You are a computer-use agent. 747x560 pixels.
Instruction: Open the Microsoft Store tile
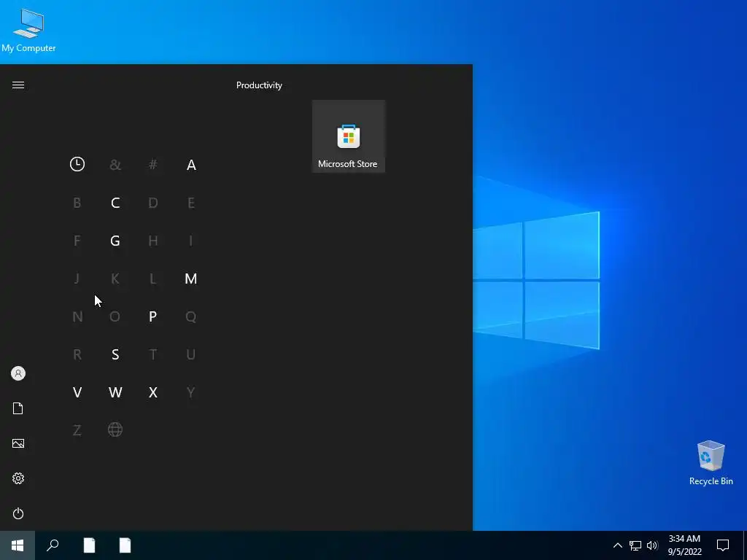(348, 136)
